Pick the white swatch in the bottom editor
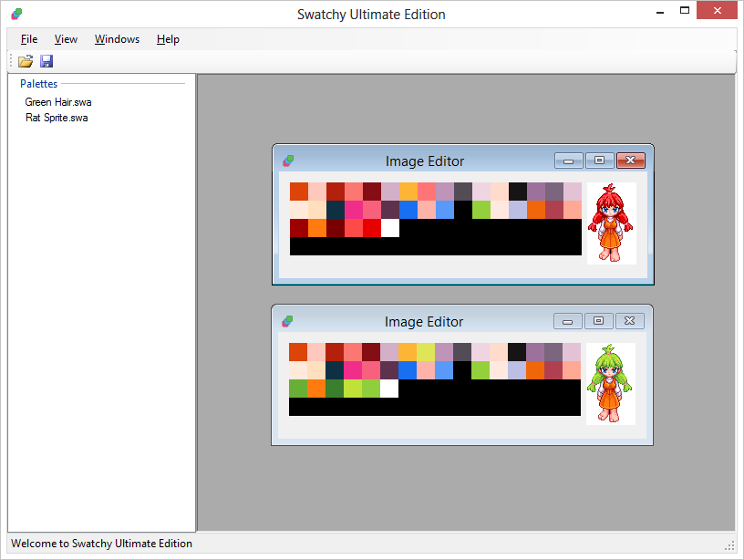Viewport: 744px width, 560px height. click(389, 389)
